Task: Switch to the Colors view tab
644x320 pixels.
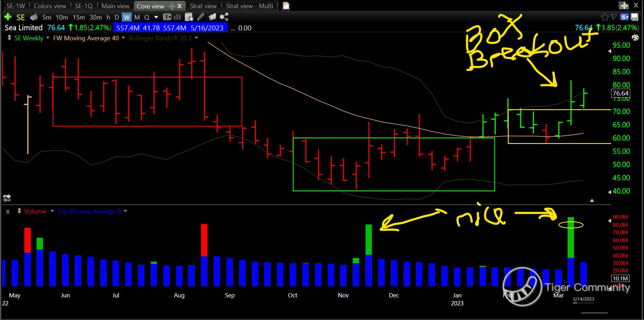Action: [x=50, y=6]
